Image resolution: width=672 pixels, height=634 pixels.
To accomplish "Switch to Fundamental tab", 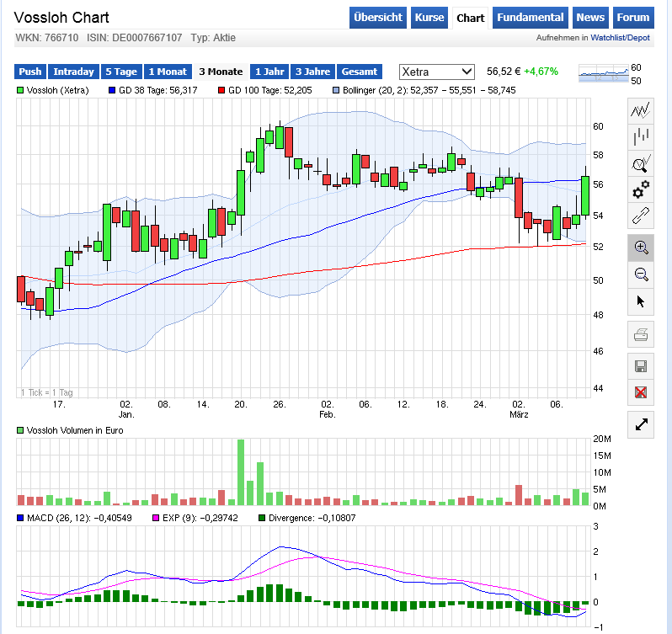I will click(x=531, y=18).
